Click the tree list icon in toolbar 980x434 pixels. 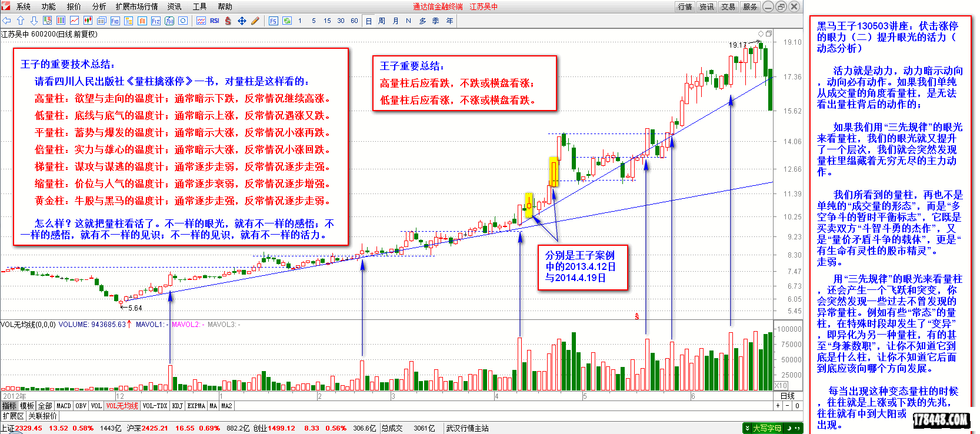pyautogui.click(x=128, y=21)
